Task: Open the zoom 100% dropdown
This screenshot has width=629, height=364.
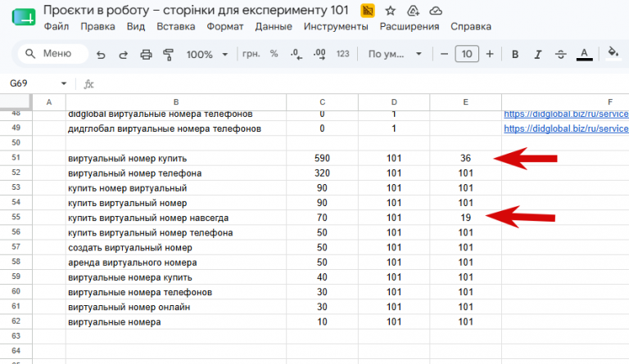Action: click(207, 55)
